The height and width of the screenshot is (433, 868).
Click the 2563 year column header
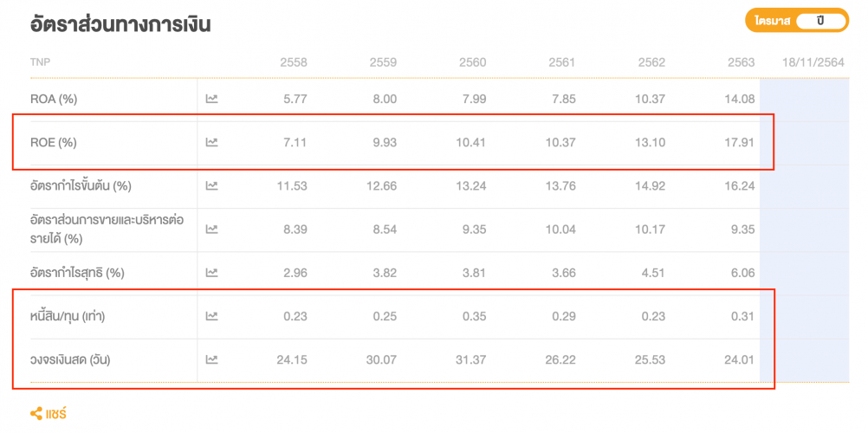click(x=741, y=62)
